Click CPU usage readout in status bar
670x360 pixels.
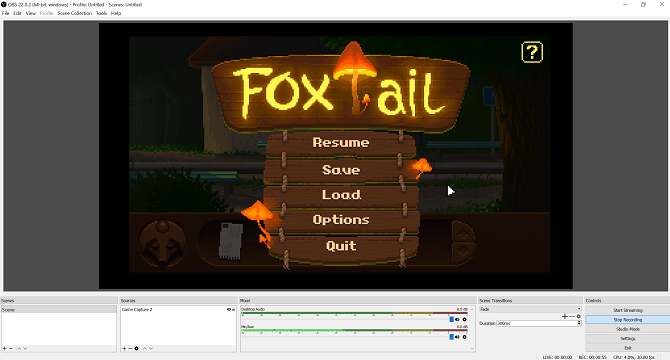(x=634, y=357)
